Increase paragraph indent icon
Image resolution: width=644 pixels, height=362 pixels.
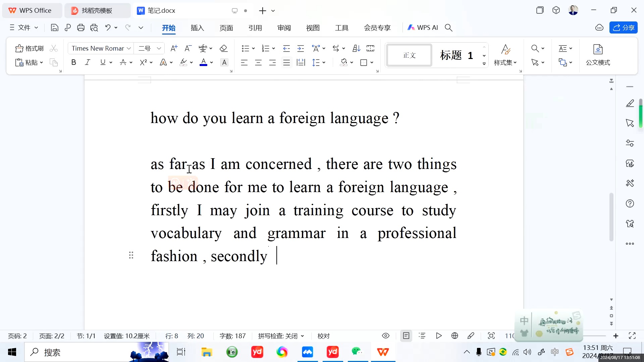(x=301, y=49)
